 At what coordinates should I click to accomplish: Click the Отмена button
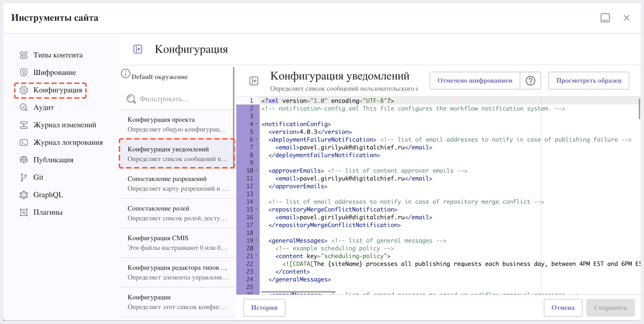pos(563,308)
